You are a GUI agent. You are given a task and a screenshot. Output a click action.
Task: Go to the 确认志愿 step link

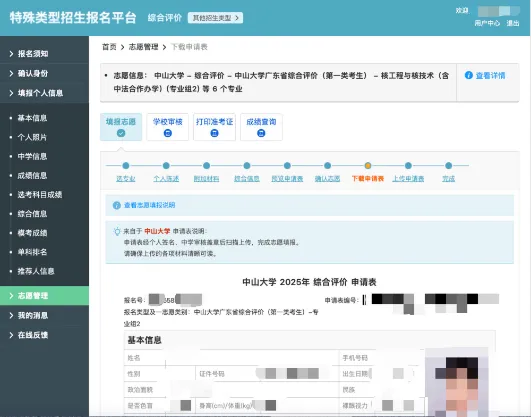pyautogui.click(x=327, y=179)
